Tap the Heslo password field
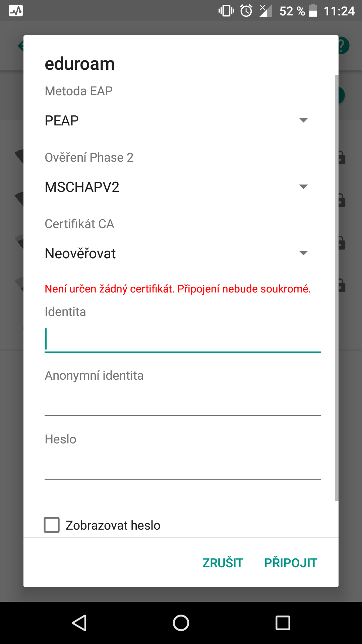 (183, 467)
